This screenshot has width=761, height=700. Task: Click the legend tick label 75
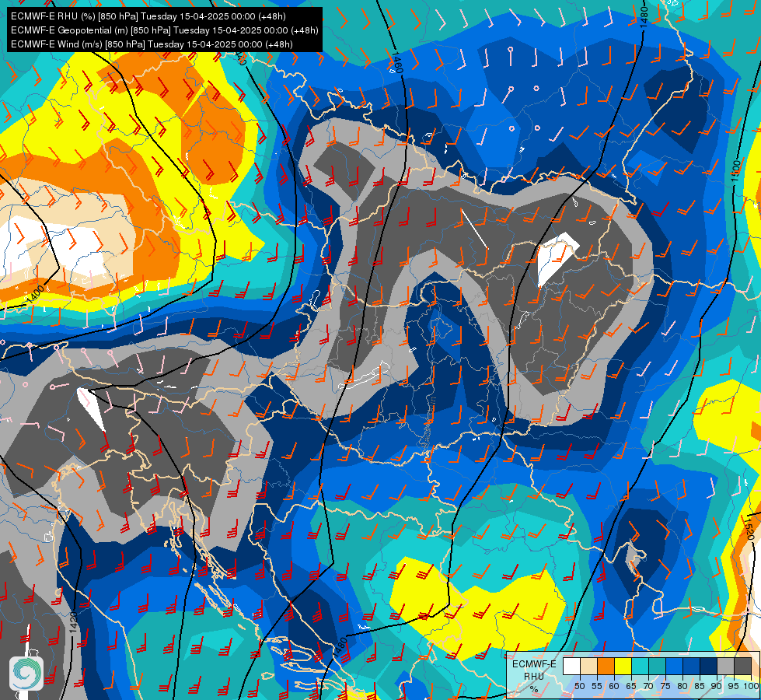tap(665, 686)
